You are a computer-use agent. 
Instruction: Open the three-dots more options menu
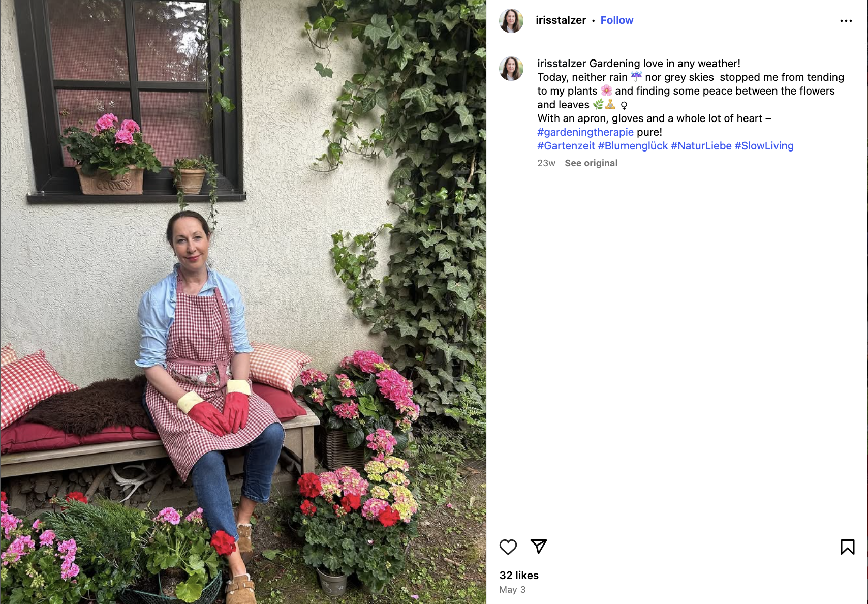846,21
